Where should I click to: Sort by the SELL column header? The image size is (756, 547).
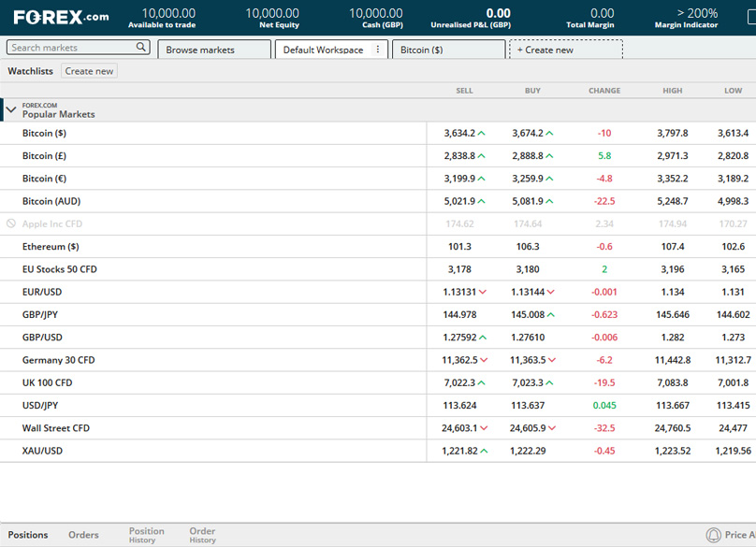465,91
